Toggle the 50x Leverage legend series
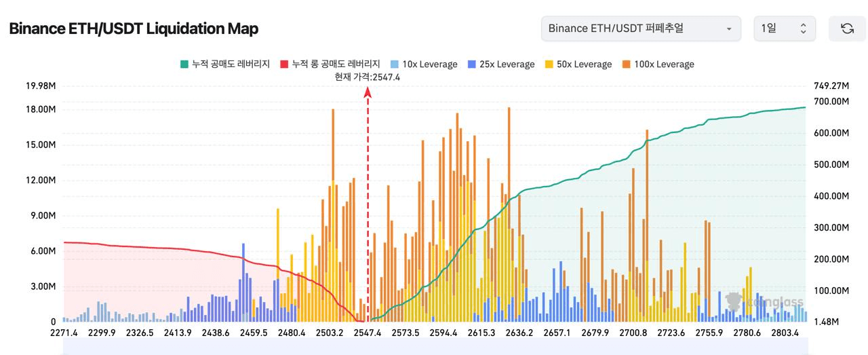The width and height of the screenshot is (868, 355). coord(578,64)
